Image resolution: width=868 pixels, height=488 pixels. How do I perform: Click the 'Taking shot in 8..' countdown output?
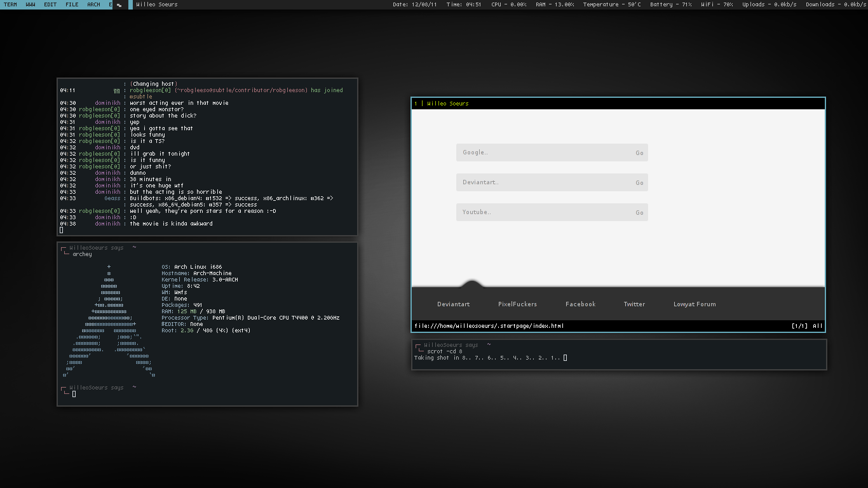point(487,358)
